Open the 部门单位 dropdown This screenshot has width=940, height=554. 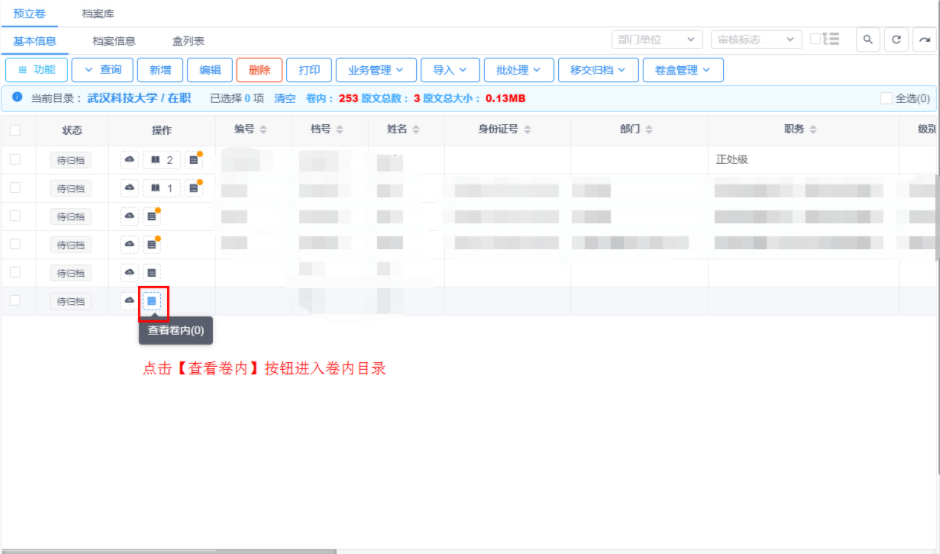[x=656, y=40]
